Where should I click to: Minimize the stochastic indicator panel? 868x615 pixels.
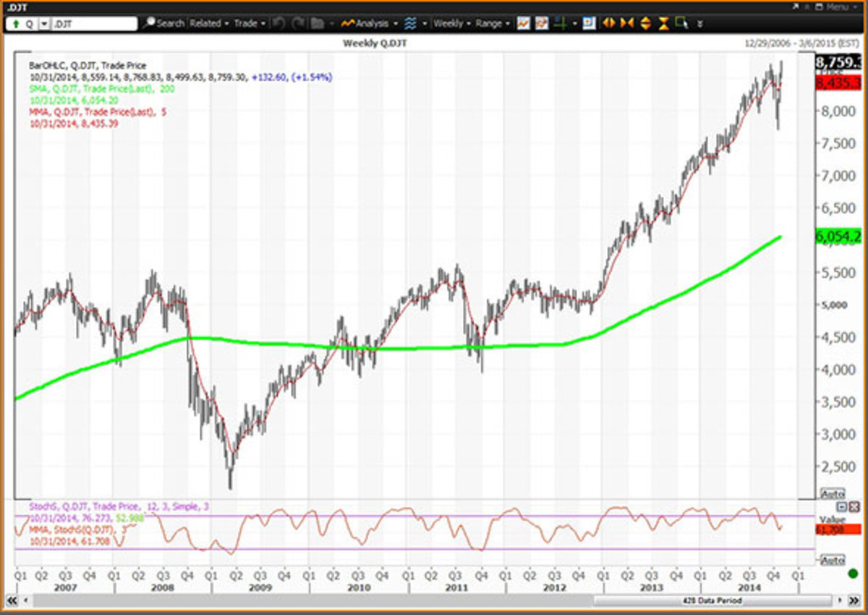coord(842,506)
